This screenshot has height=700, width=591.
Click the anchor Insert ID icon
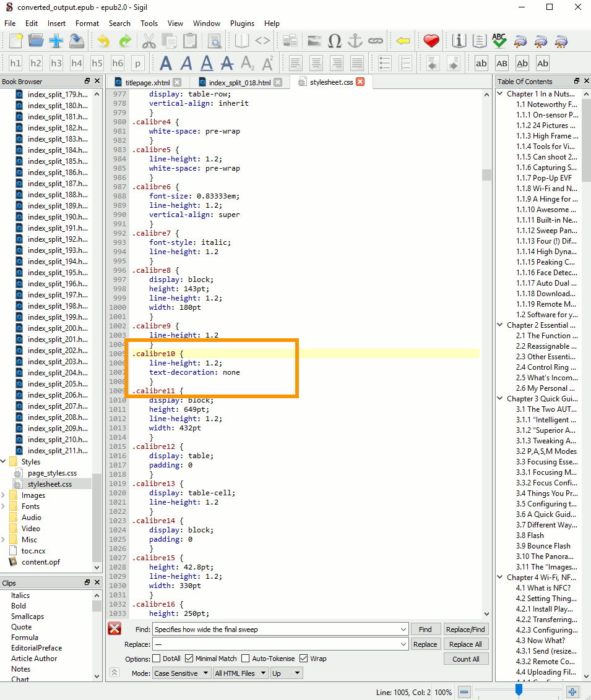[x=355, y=41]
